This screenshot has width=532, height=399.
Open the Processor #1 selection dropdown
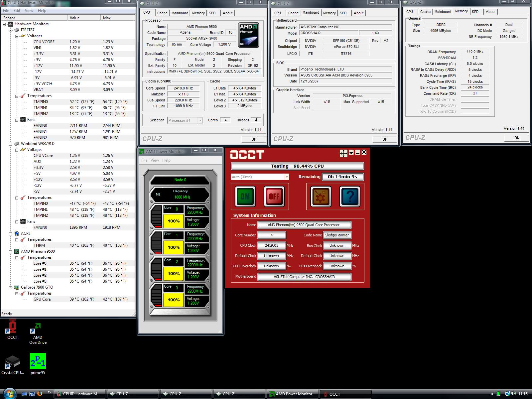point(200,120)
